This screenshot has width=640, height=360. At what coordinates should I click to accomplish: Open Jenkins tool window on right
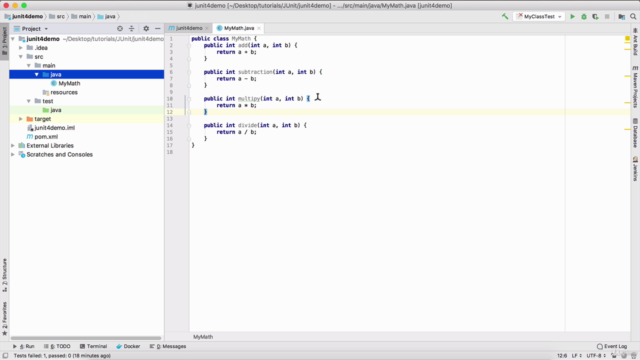[636, 168]
